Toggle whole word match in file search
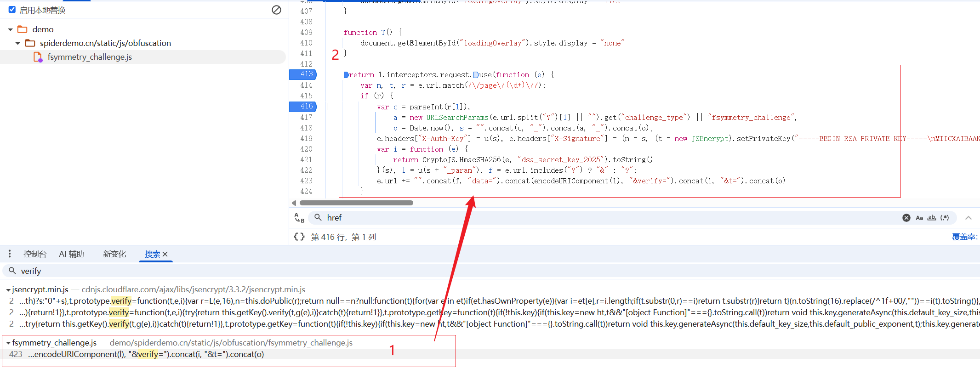The width and height of the screenshot is (980, 374). tap(932, 218)
